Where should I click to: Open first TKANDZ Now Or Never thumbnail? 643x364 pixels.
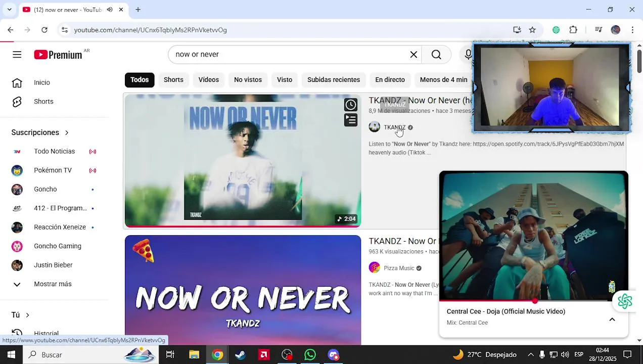pos(243,161)
